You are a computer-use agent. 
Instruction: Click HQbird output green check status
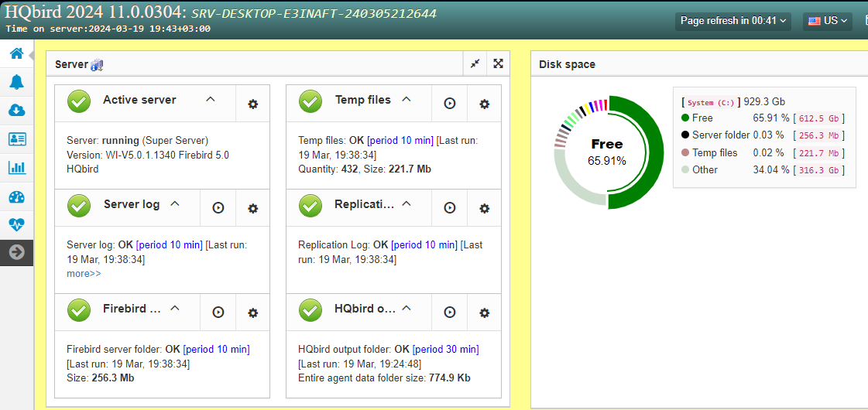[310, 311]
